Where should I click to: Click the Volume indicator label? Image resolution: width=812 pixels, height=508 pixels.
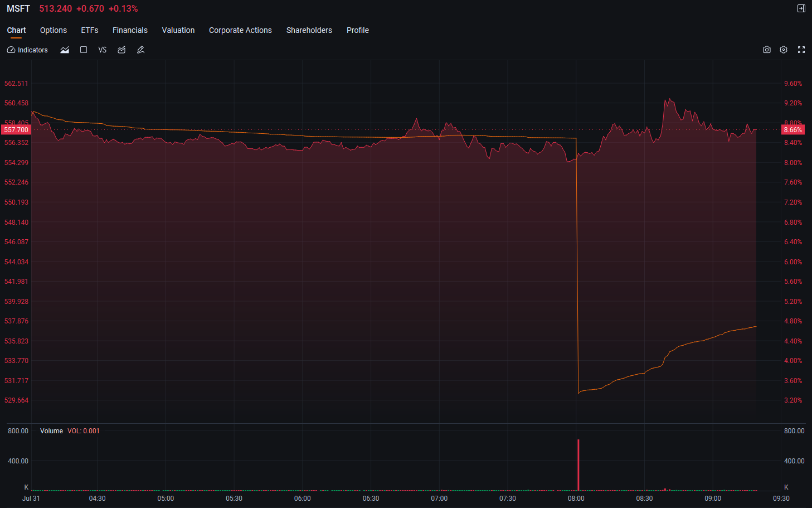coord(51,431)
